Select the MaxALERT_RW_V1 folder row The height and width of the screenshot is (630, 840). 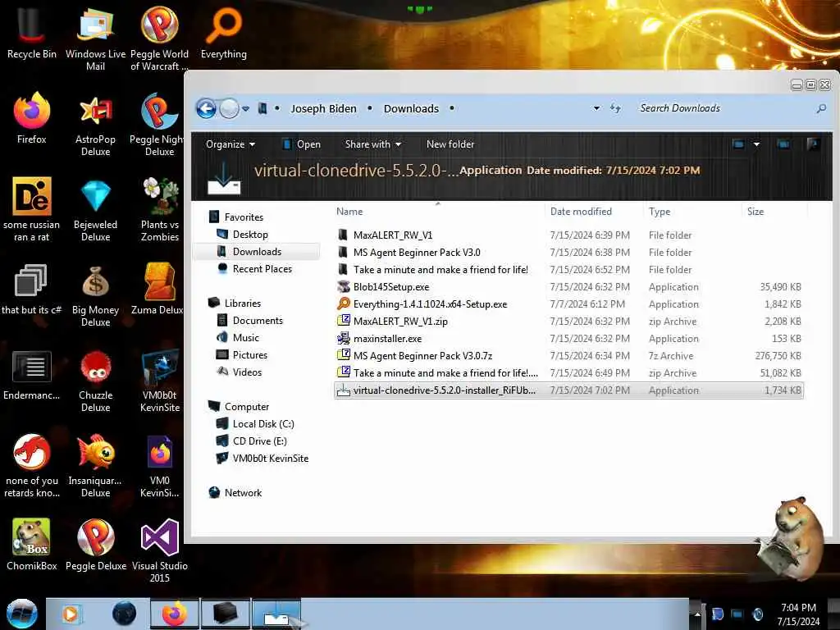568,235
